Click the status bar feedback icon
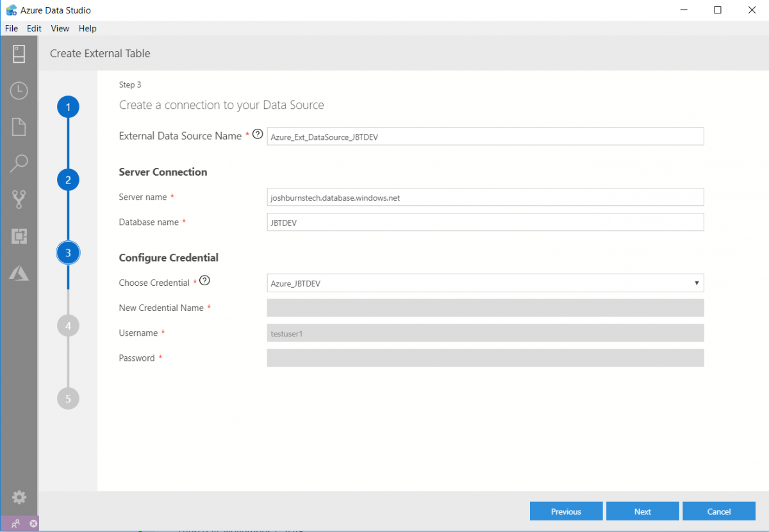Viewport: 769px width, 532px height. [x=16, y=524]
